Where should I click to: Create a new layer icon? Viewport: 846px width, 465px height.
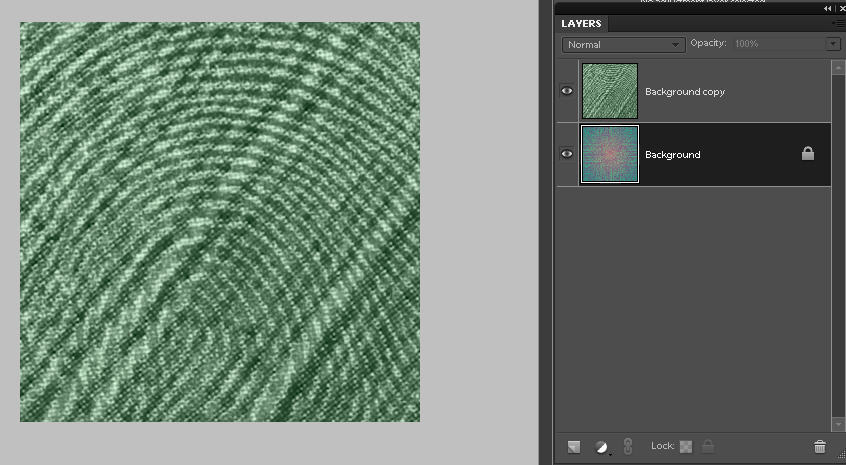point(574,447)
